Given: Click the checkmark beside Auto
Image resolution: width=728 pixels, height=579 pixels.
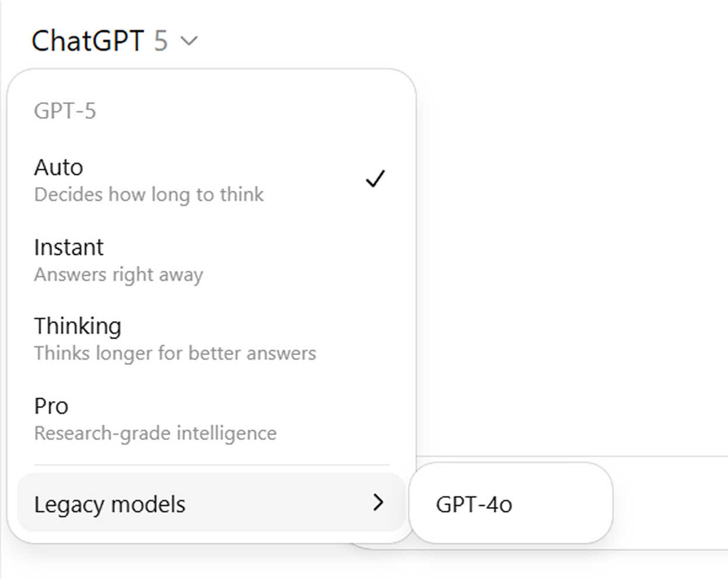Looking at the screenshot, I should 376,179.
